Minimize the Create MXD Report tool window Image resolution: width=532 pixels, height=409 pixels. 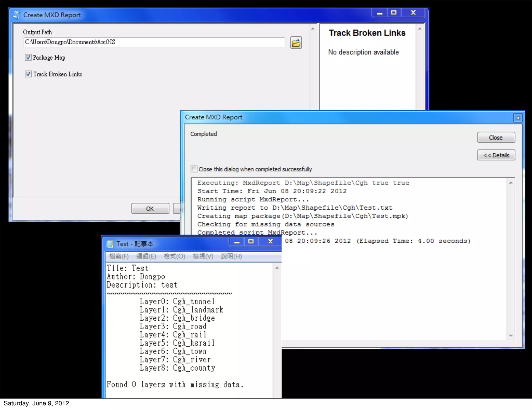tap(380, 13)
